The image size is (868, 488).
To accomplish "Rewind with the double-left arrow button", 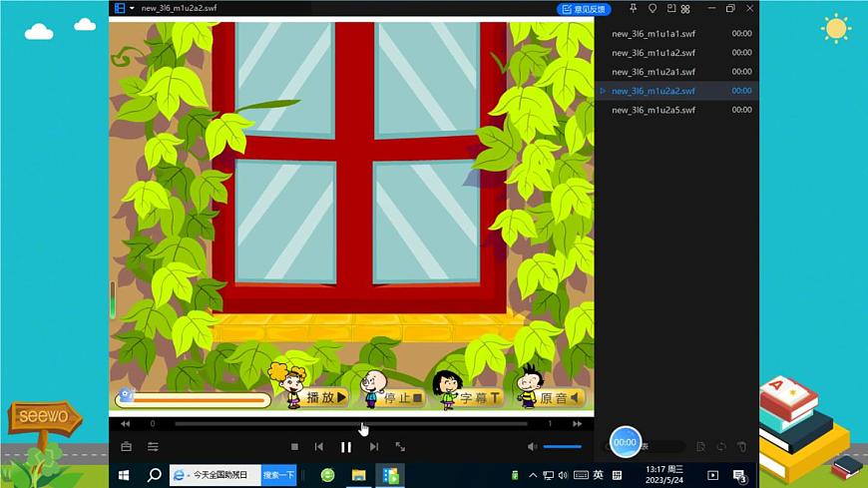I will point(125,424).
